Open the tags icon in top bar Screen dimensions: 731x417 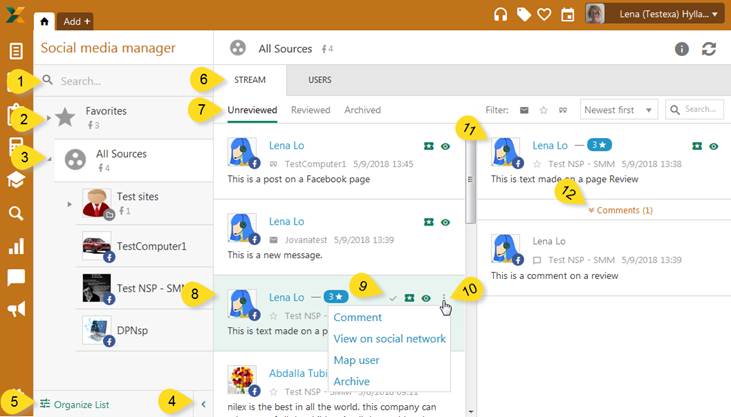click(524, 14)
